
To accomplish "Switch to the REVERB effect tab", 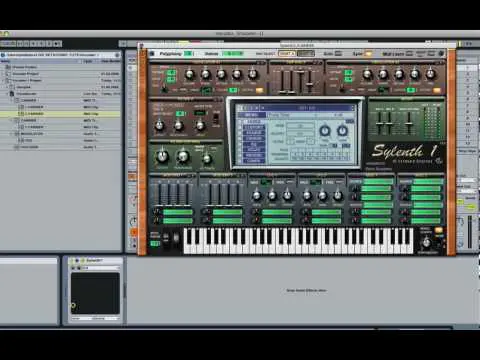I will pyautogui.click(x=254, y=155).
